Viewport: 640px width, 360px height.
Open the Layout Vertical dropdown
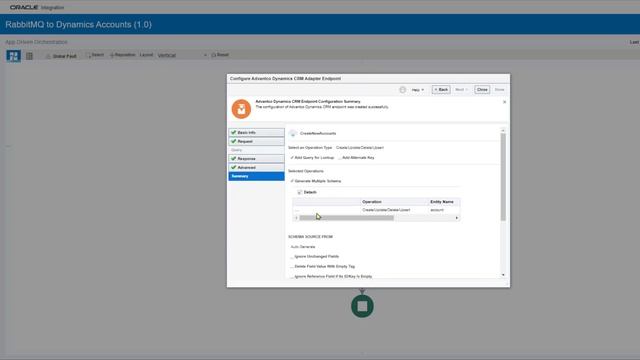[182, 55]
